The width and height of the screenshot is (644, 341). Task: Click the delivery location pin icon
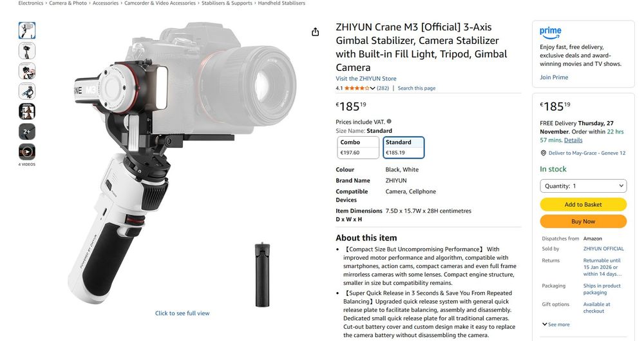coord(544,153)
